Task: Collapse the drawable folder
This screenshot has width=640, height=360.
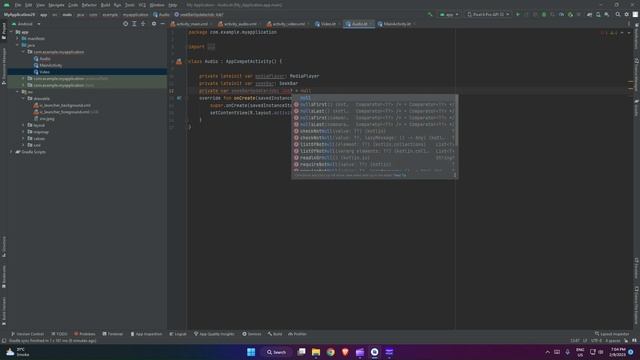Action: coord(24,98)
